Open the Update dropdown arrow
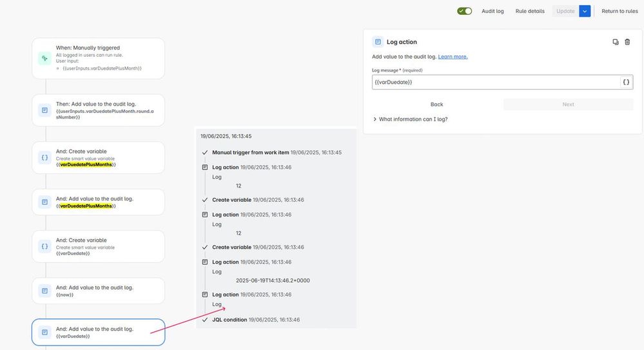Screen dimensions: 644x350 (585, 11)
